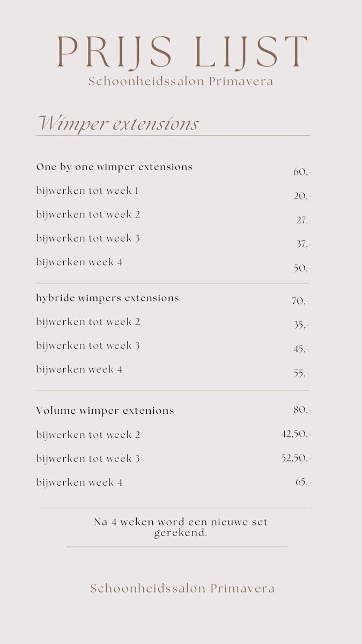Click the 60,- price

coord(302,172)
